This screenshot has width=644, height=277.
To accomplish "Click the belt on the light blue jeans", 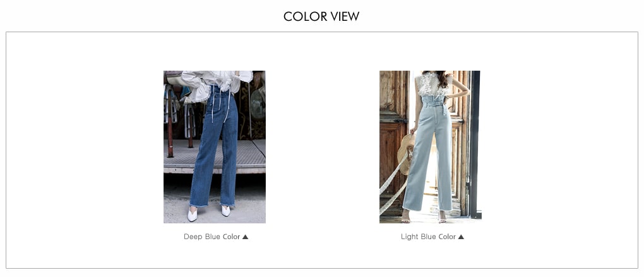I will pyautogui.click(x=434, y=104).
